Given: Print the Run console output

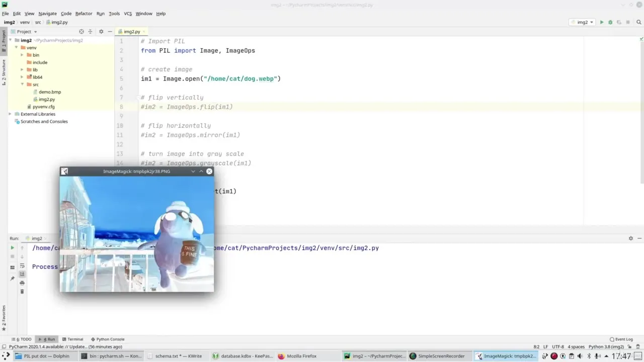Looking at the screenshot, I should pos(22,283).
